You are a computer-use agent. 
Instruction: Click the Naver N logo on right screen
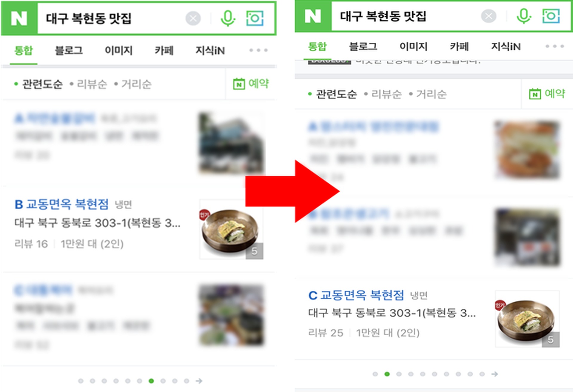(313, 16)
